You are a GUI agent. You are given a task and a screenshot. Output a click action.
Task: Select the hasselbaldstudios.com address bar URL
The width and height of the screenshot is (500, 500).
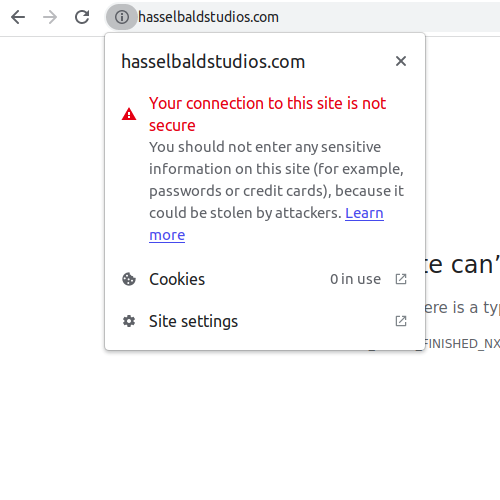coord(208,17)
